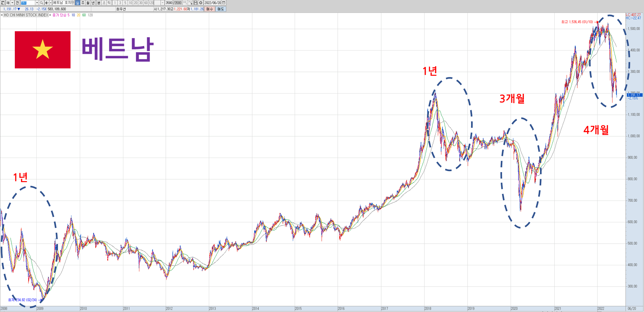Click the blue current price tag on axis
Image resolution: width=644 pixels, height=312 pixels.
[635, 95]
